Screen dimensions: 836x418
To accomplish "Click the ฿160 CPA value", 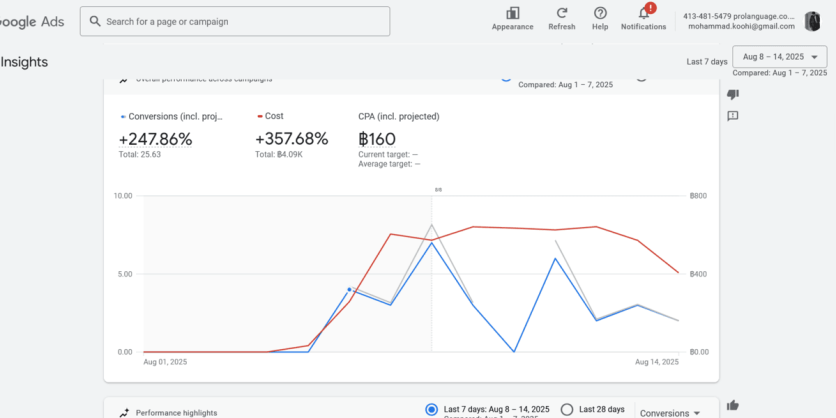I will click(377, 139).
